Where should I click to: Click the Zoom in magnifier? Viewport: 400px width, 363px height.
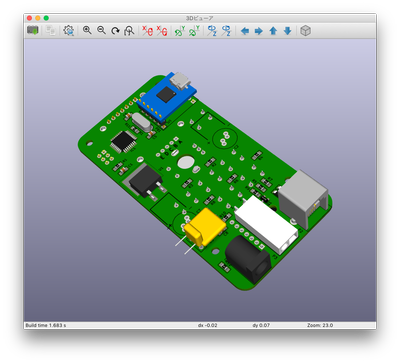tap(87, 30)
